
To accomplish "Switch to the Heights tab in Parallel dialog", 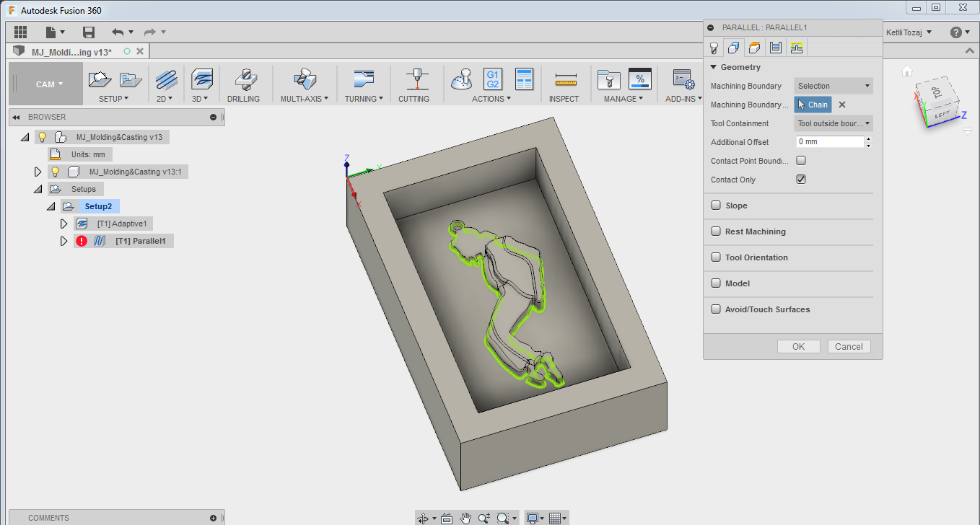I will pos(754,48).
